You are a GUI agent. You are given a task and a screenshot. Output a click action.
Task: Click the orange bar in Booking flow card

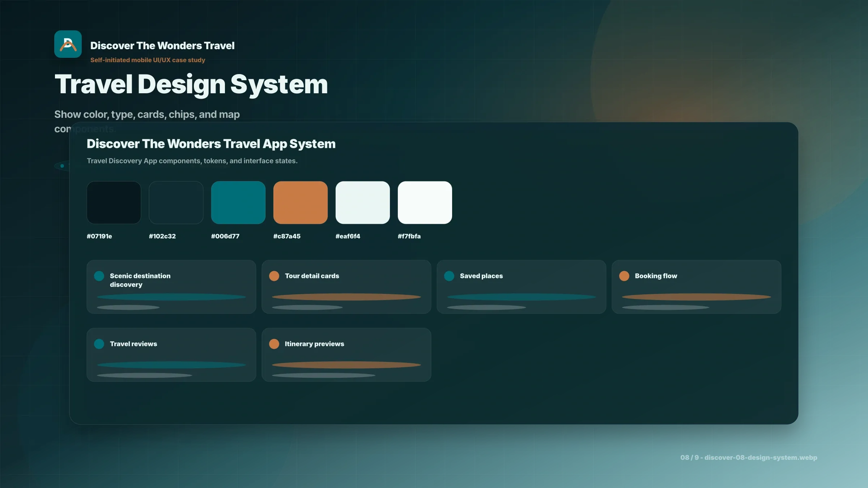(697, 297)
